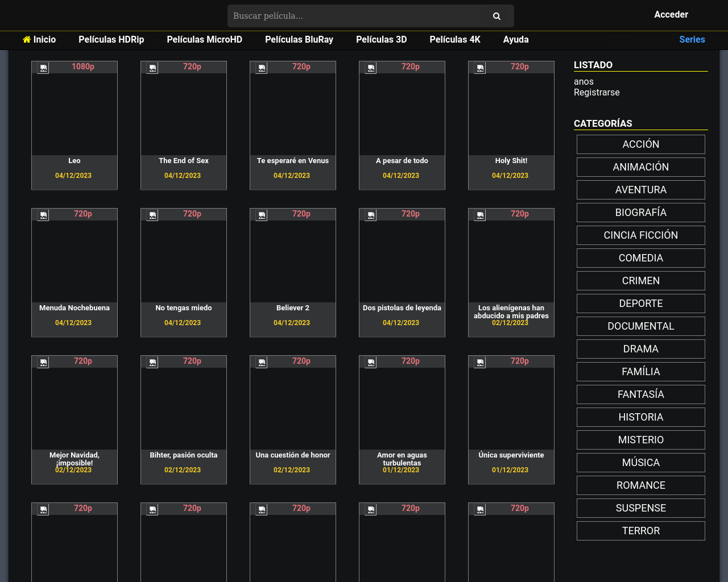
Task: Open Única superviviente title
Action: [511, 455]
